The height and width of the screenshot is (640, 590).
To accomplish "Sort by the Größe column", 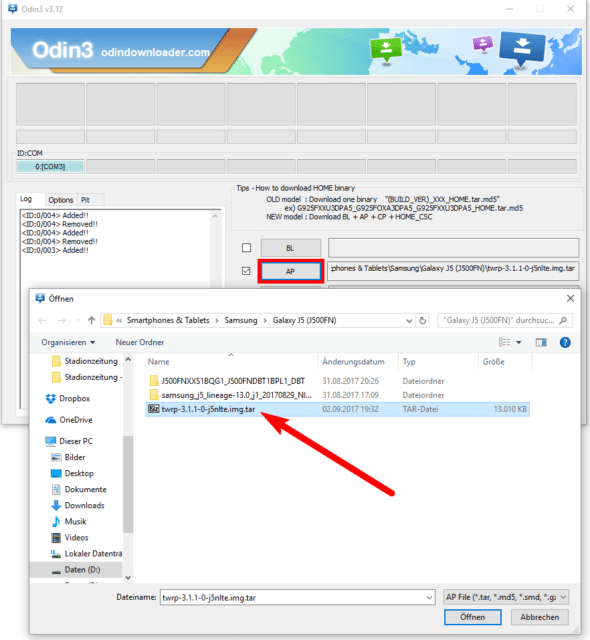I will [x=505, y=362].
